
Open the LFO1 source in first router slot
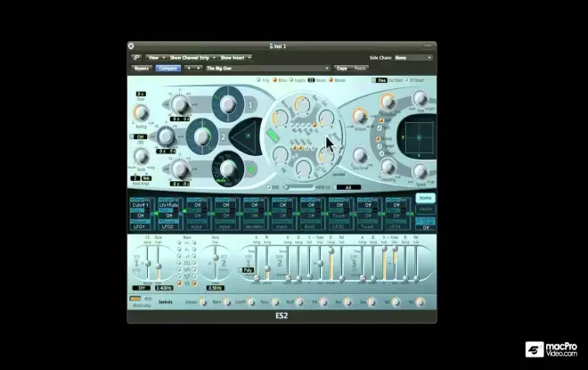point(140,226)
